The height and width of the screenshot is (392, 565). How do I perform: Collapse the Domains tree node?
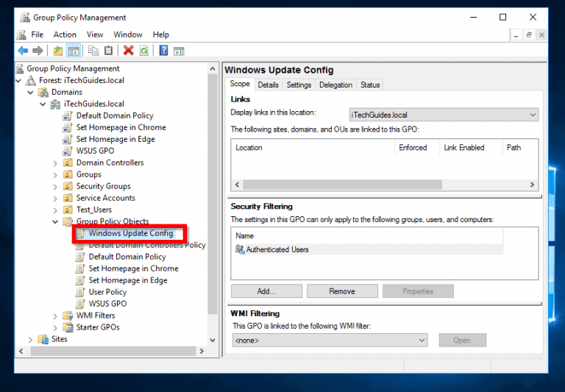pyautogui.click(x=31, y=93)
